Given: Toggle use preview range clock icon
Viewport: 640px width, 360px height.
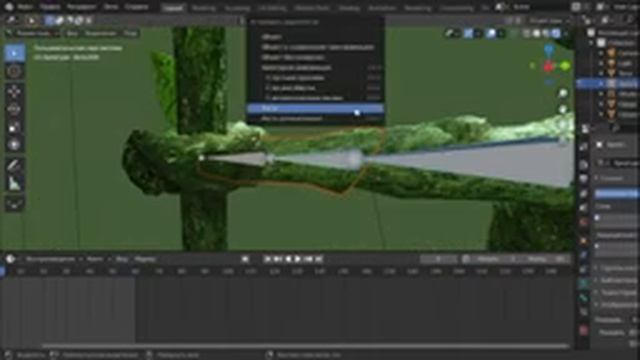Looking at the screenshot, I should point(466,259).
